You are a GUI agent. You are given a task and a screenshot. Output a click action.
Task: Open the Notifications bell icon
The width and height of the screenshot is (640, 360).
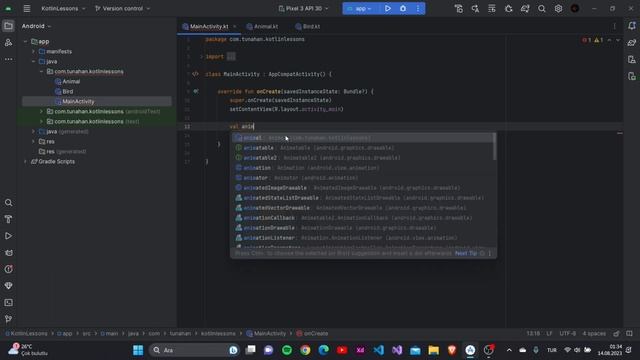point(632,26)
